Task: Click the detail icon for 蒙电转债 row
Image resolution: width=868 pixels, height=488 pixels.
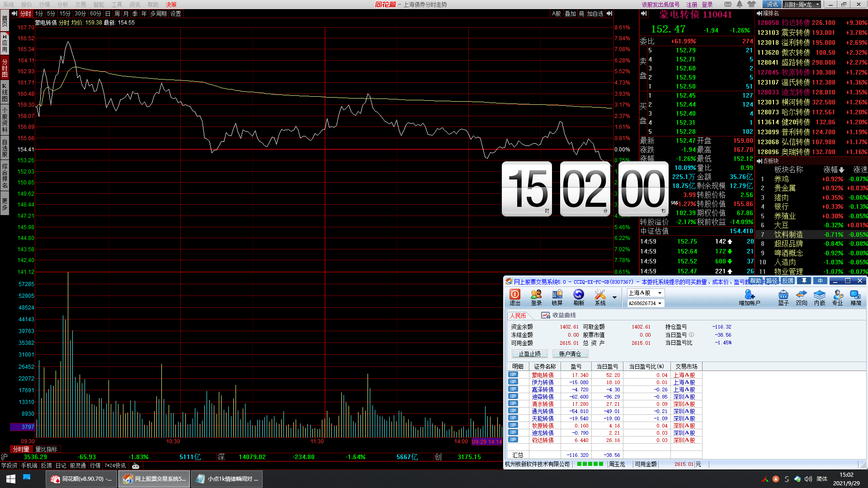Action: (x=513, y=375)
